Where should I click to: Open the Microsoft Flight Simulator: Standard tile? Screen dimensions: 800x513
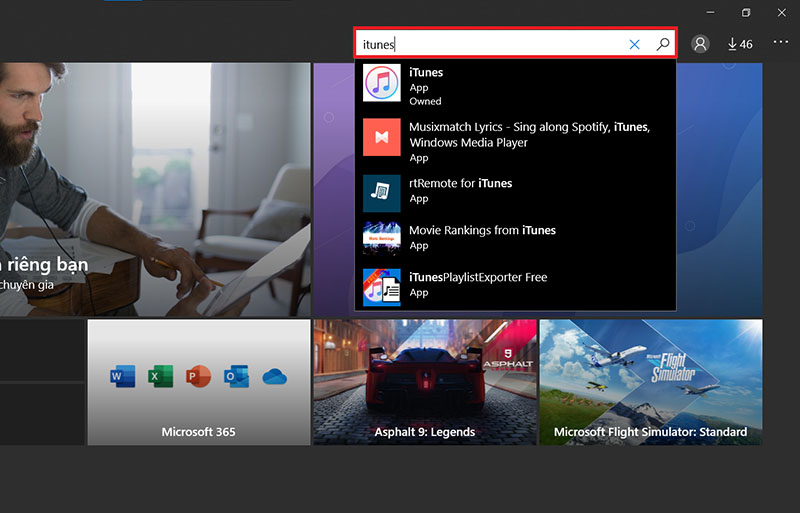pos(650,382)
